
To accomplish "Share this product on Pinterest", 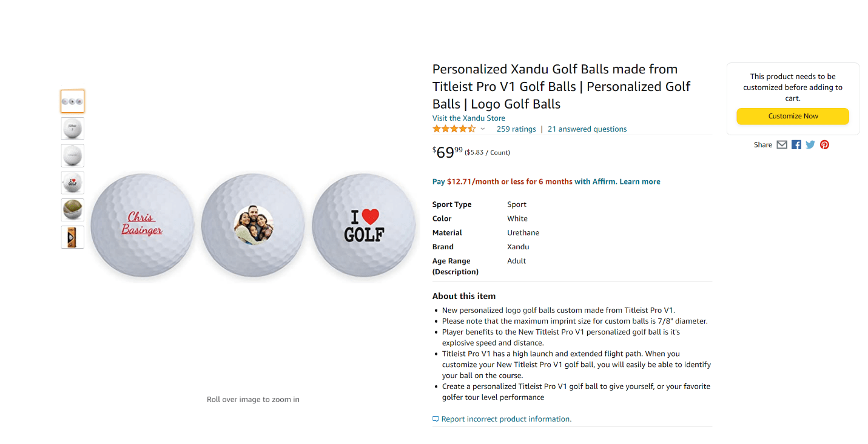I will pyautogui.click(x=824, y=145).
